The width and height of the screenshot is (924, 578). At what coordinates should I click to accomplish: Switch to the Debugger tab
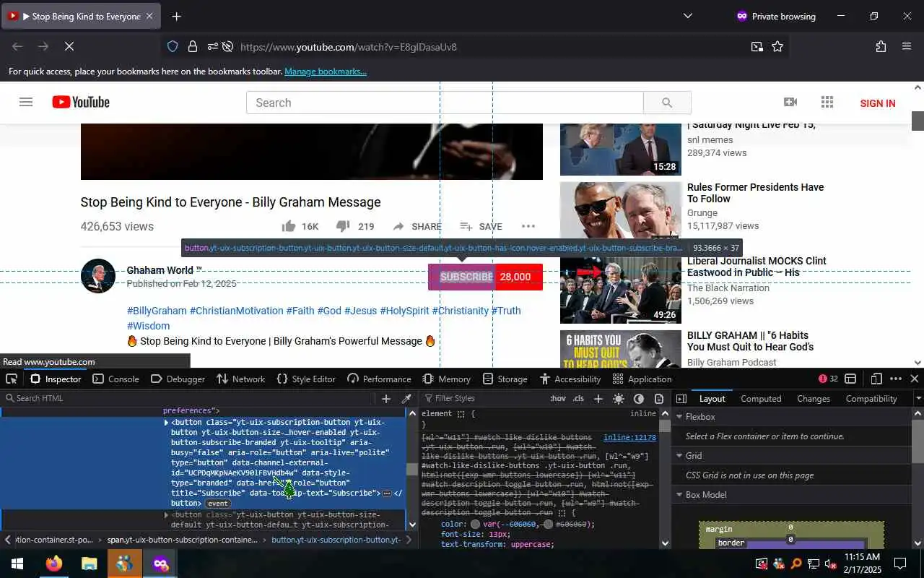(178, 379)
